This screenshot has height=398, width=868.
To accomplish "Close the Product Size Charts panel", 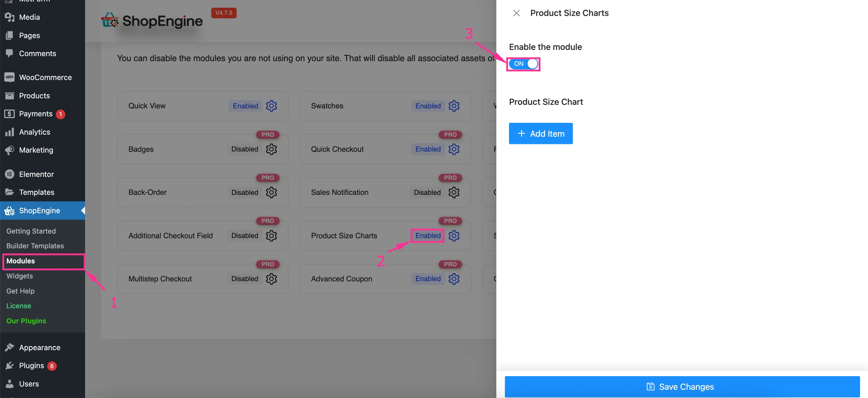I will pyautogui.click(x=516, y=13).
